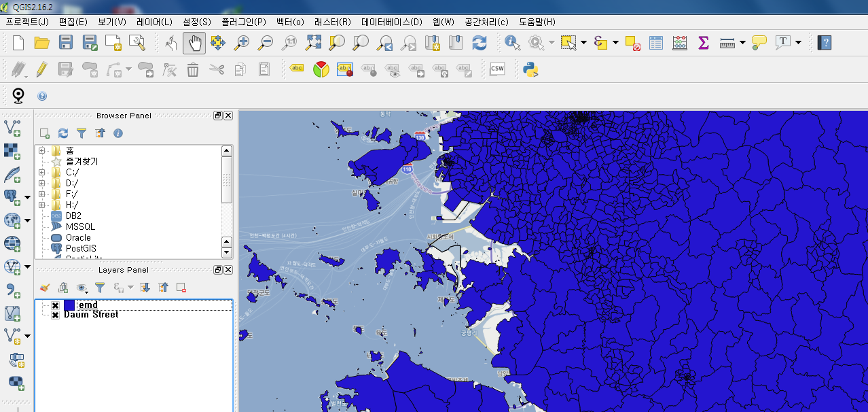Refresh the Browser Panel
The image size is (868, 412).
pos(63,133)
